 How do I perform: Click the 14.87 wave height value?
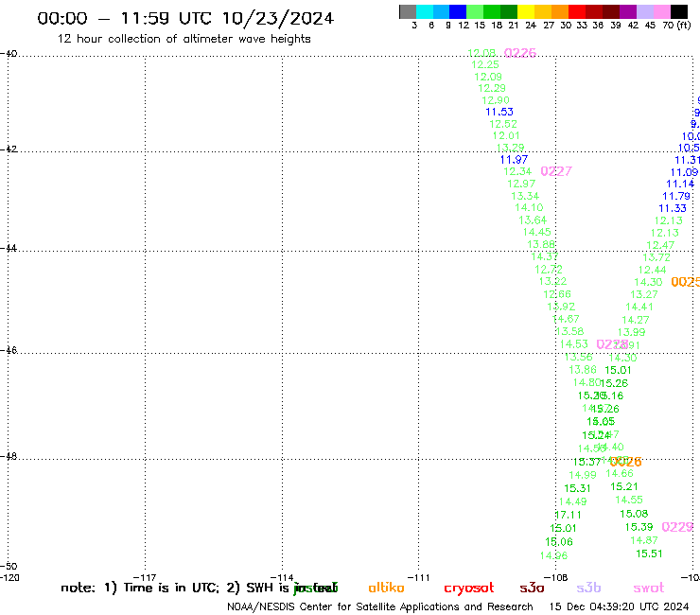pyautogui.click(x=644, y=540)
